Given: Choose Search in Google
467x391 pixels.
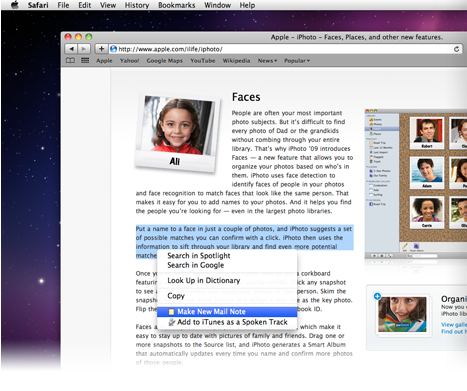Looking at the screenshot, I should tap(227, 265).
